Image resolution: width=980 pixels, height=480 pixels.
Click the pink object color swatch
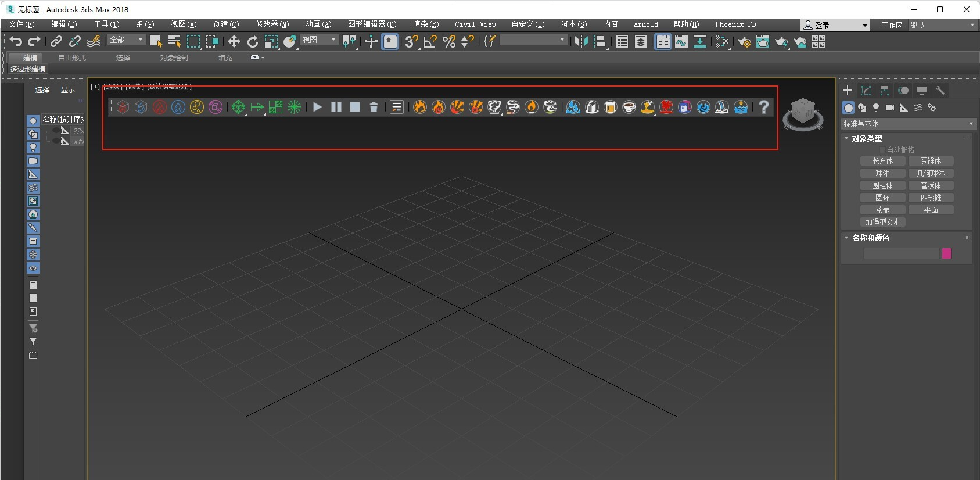pyautogui.click(x=946, y=253)
